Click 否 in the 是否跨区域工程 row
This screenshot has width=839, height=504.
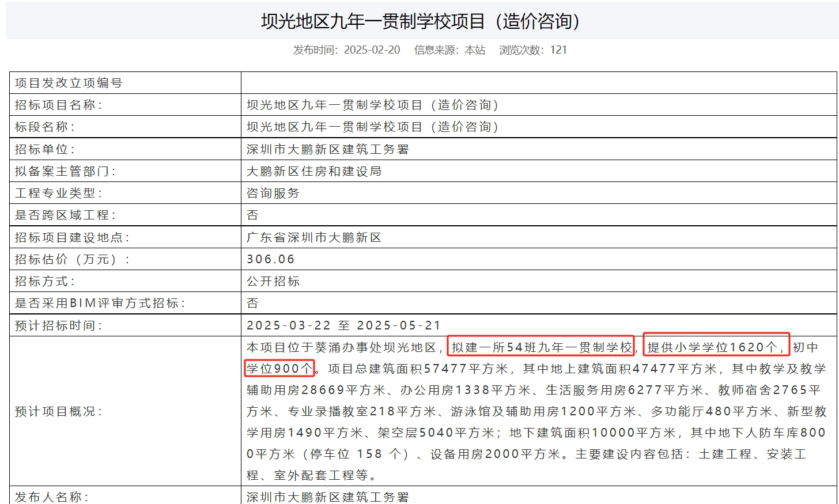[x=252, y=215]
